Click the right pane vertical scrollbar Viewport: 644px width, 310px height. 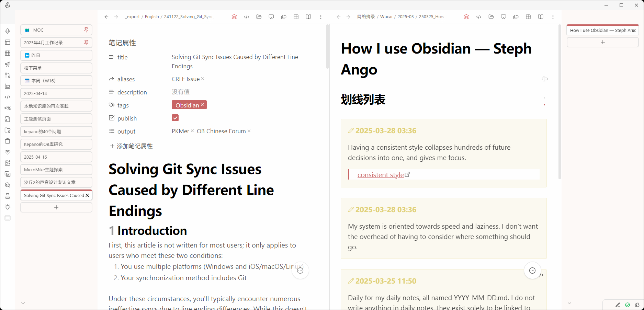(560, 102)
